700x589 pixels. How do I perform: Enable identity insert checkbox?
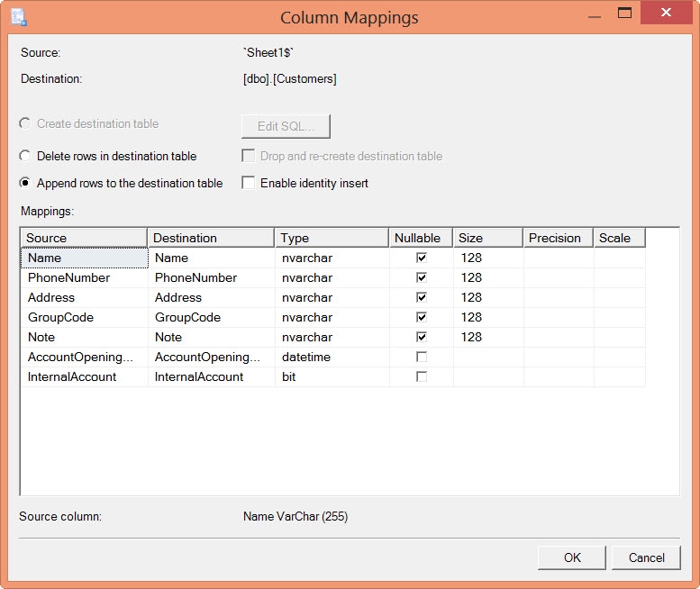tap(249, 183)
